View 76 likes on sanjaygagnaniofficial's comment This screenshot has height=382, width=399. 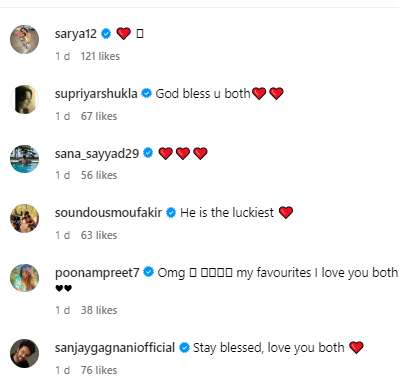point(99,370)
